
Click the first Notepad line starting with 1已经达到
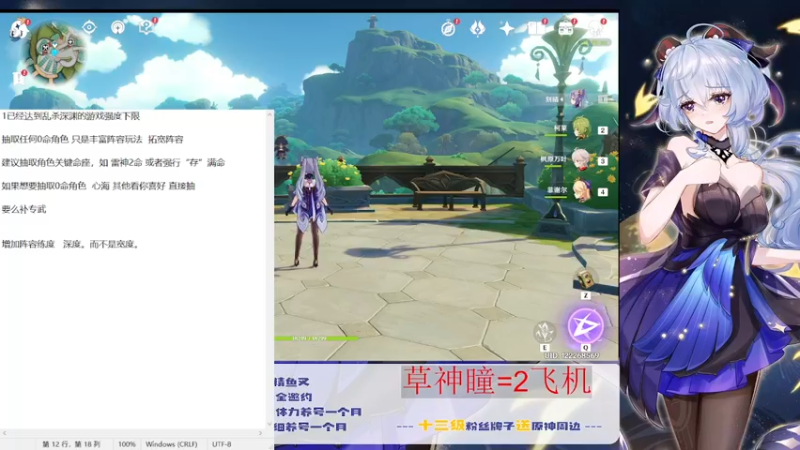tap(70, 116)
